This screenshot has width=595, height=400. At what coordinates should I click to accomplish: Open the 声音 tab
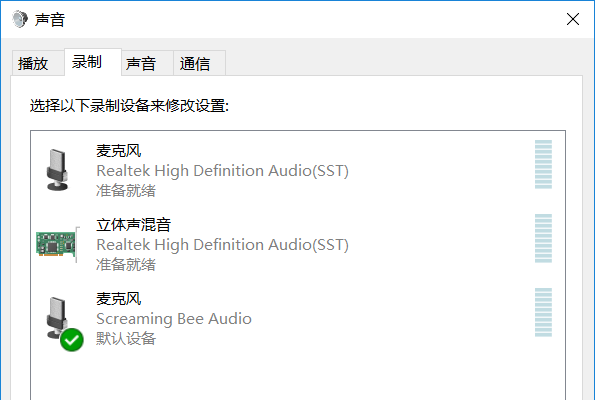(x=141, y=63)
